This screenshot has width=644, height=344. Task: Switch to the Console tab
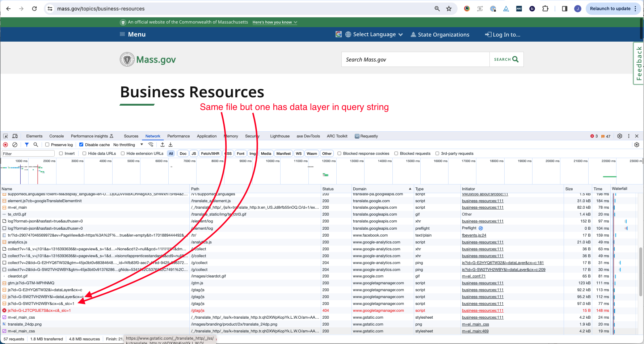point(56,136)
